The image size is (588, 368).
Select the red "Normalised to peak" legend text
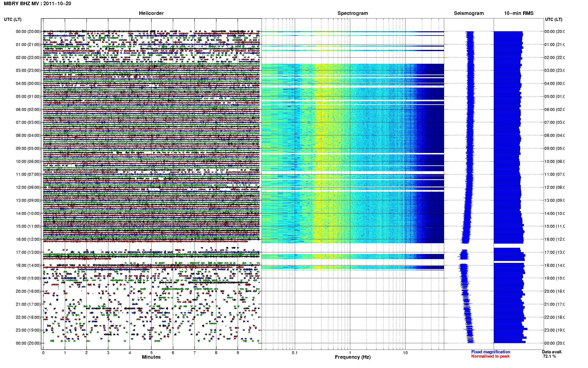(x=490, y=356)
